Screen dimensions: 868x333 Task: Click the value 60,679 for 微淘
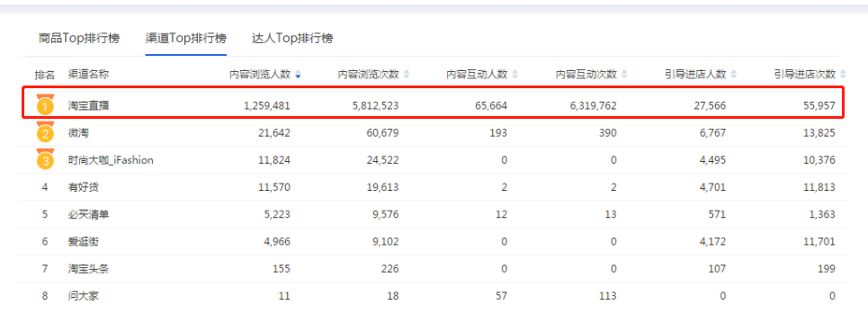pyautogui.click(x=383, y=133)
